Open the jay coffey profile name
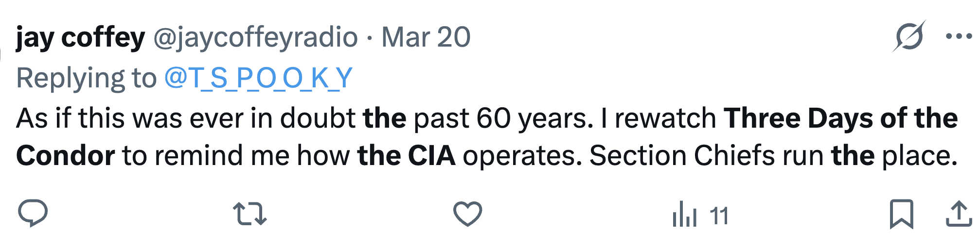980x249 pixels. (80, 37)
